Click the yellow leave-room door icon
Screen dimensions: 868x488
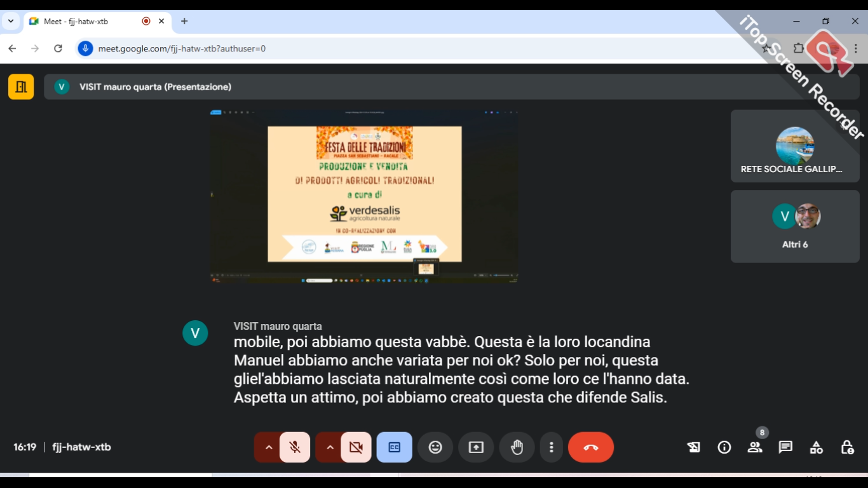tap(21, 87)
